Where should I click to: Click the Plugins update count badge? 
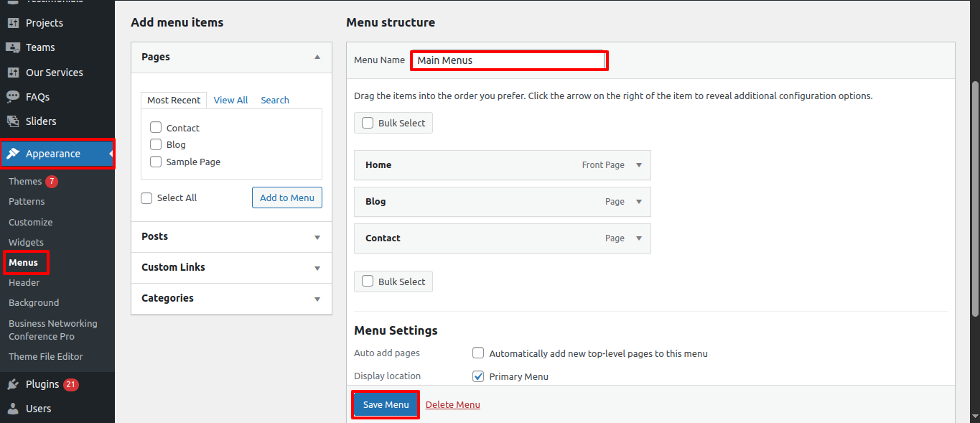[x=70, y=384]
